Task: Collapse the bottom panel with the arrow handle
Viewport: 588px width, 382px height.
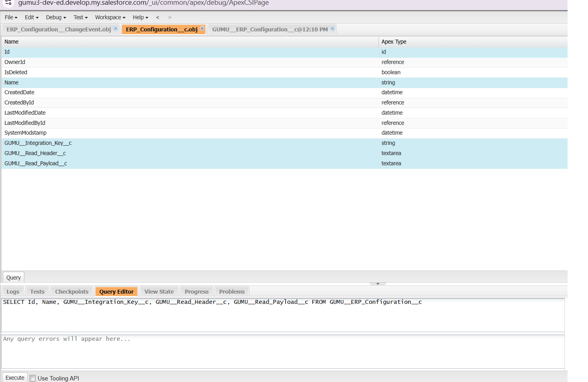Action: [377, 283]
